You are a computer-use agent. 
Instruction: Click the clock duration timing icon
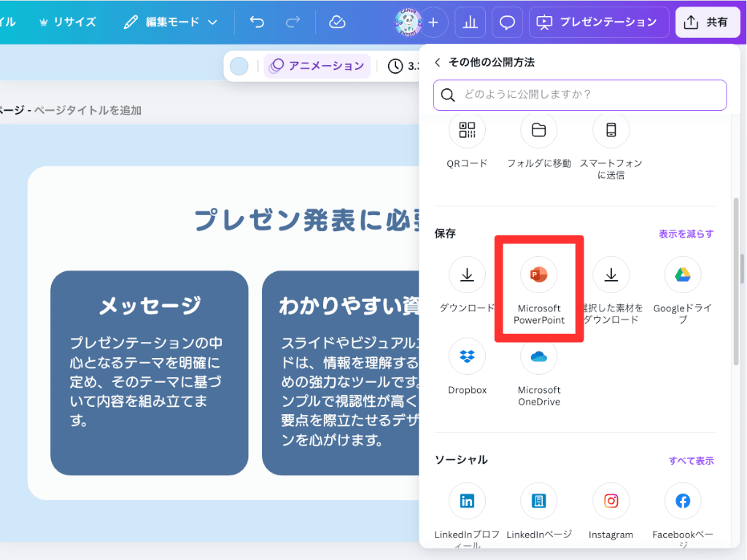click(395, 66)
